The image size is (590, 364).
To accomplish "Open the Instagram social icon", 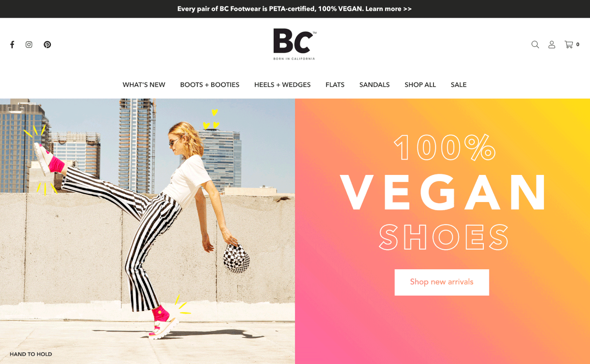I will coord(29,44).
